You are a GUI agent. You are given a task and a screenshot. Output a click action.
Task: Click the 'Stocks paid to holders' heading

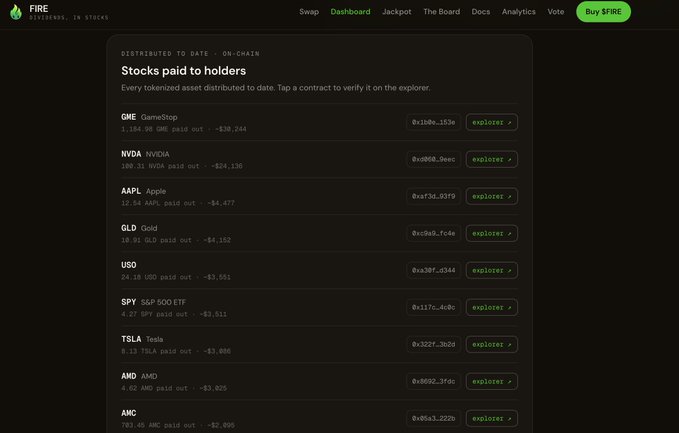pos(184,71)
